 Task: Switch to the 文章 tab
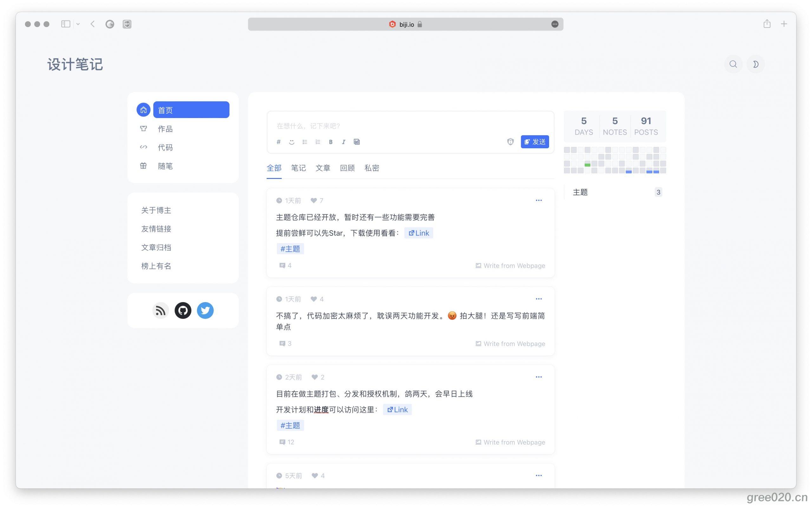(323, 168)
